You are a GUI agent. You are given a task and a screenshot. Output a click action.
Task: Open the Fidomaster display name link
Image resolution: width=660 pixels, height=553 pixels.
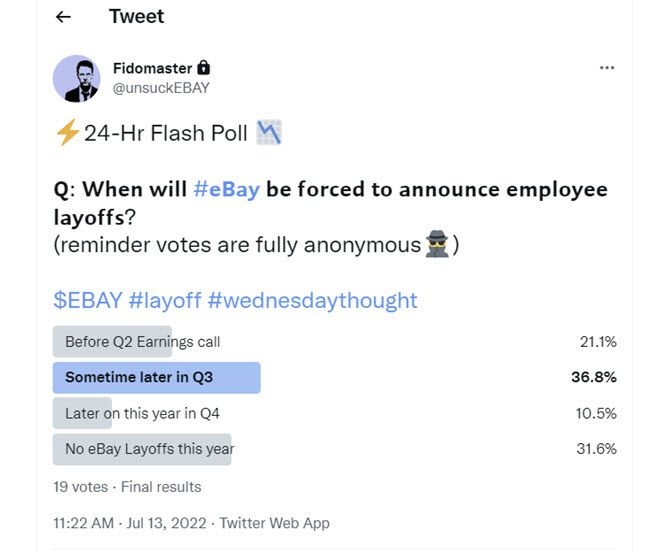pyautogui.click(x=152, y=68)
